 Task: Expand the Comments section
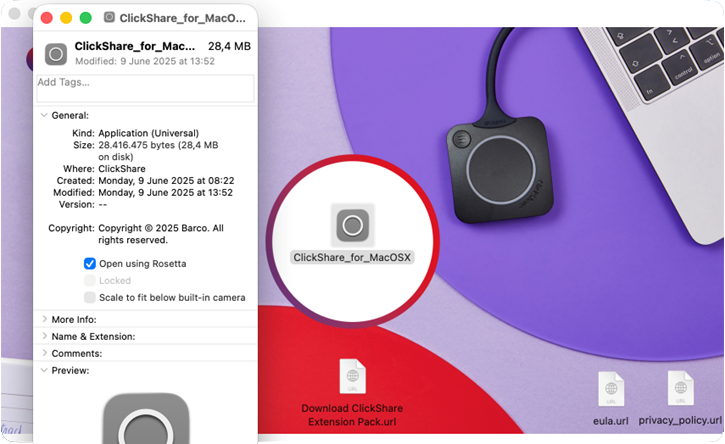tap(44, 353)
